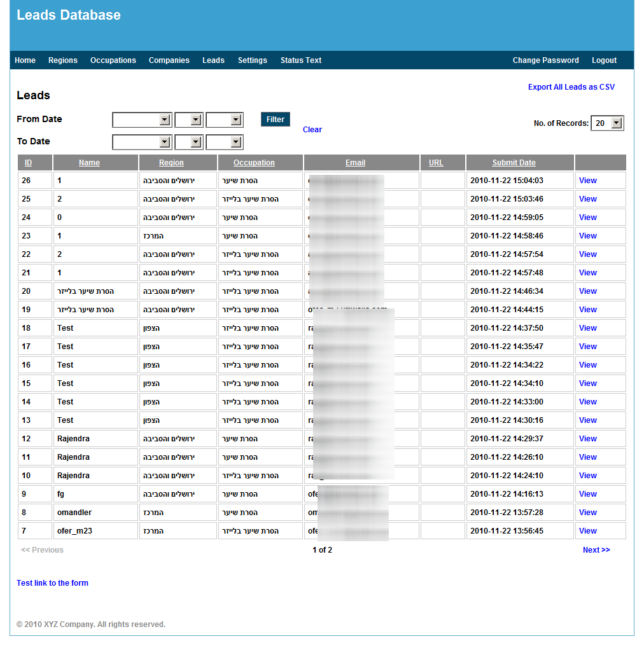View details of lead ID 26
644x655 pixels.
(587, 180)
